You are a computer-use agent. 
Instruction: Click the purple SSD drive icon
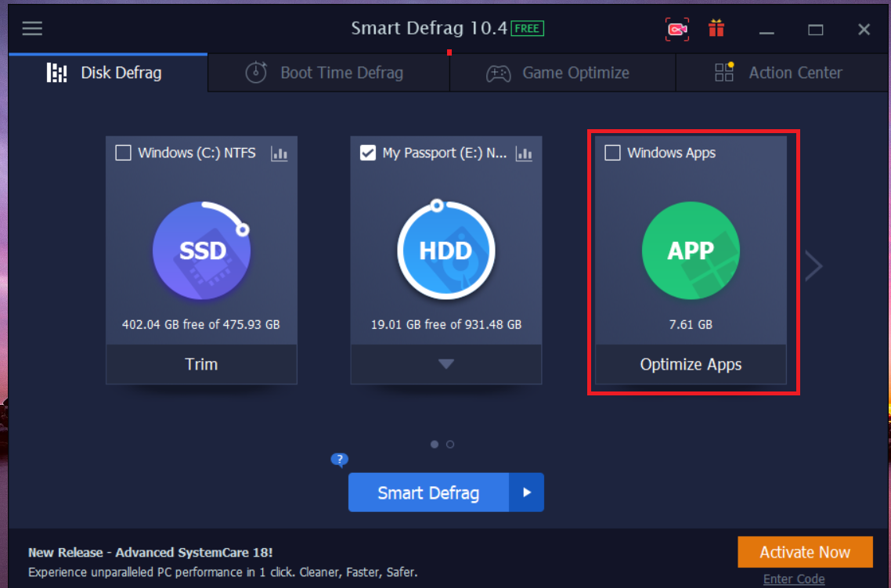tap(202, 251)
